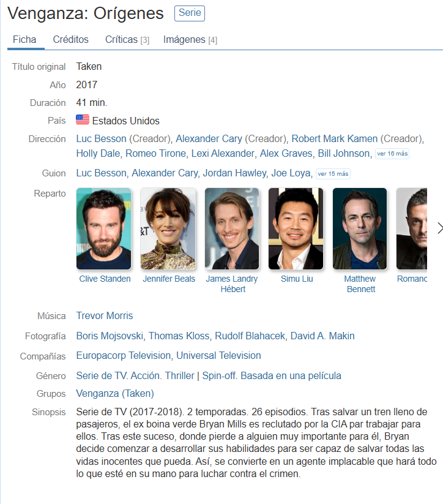This screenshot has width=443, height=504.
Task: Click James Landry Hébert's photo
Action: (x=232, y=228)
